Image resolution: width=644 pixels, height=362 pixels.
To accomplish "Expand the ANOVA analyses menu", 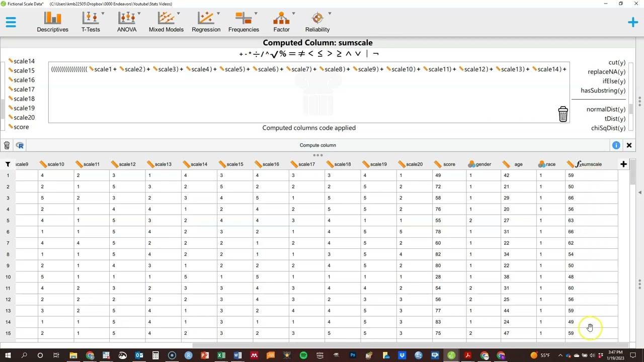I will tap(127, 23).
